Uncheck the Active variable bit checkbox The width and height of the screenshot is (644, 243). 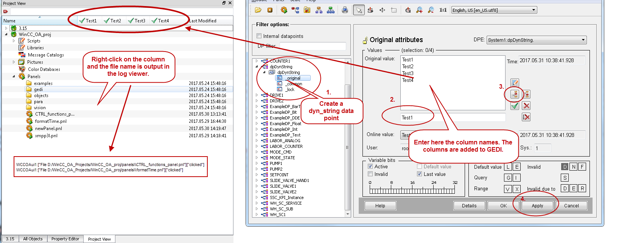click(x=370, y=166)
